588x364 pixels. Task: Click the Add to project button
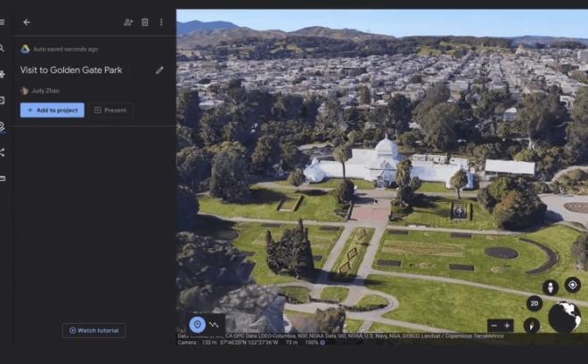point(53,110)
